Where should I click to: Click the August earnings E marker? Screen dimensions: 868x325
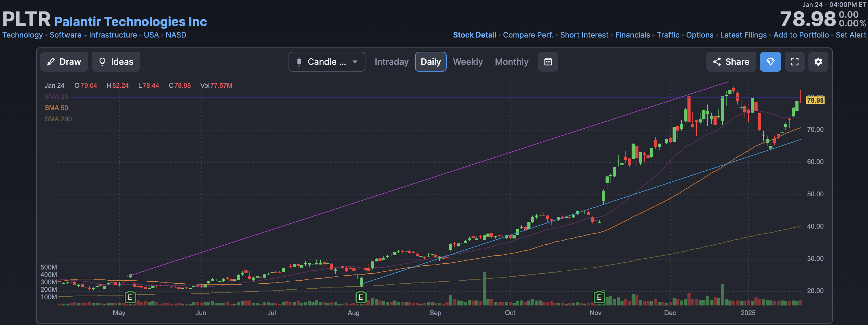pyautogui.click(x=360, y=297)
